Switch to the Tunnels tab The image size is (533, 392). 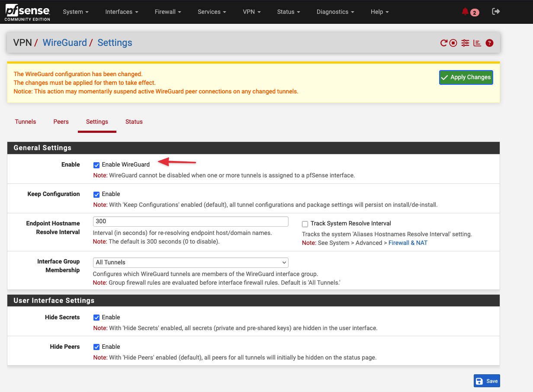click(26, 122)
